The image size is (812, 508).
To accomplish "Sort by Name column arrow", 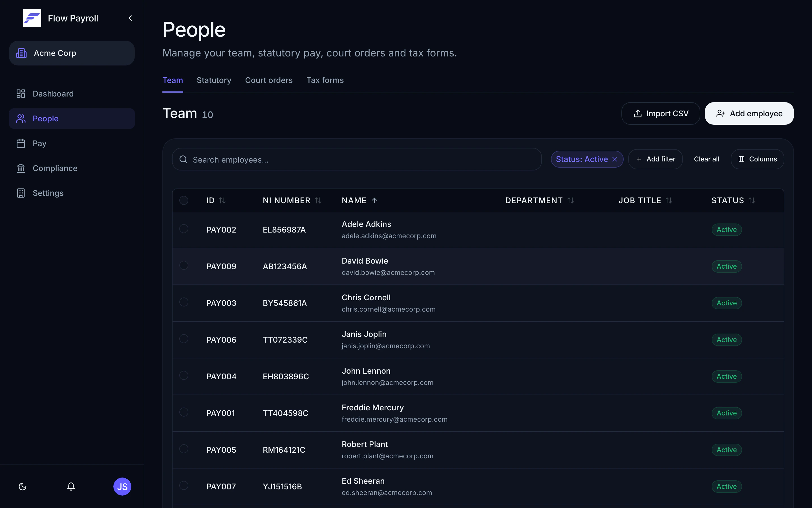I will click(374, 201).
